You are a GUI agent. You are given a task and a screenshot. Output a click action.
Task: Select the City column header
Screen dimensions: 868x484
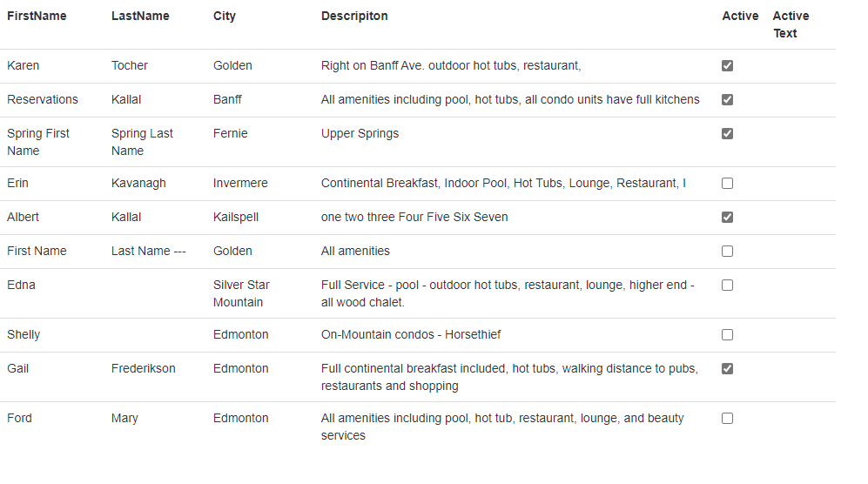225,16
